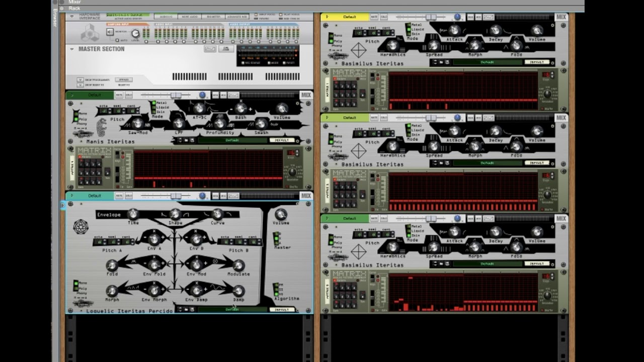
Task: Collapse the Hardware Interface device
Action: (72, 16)
